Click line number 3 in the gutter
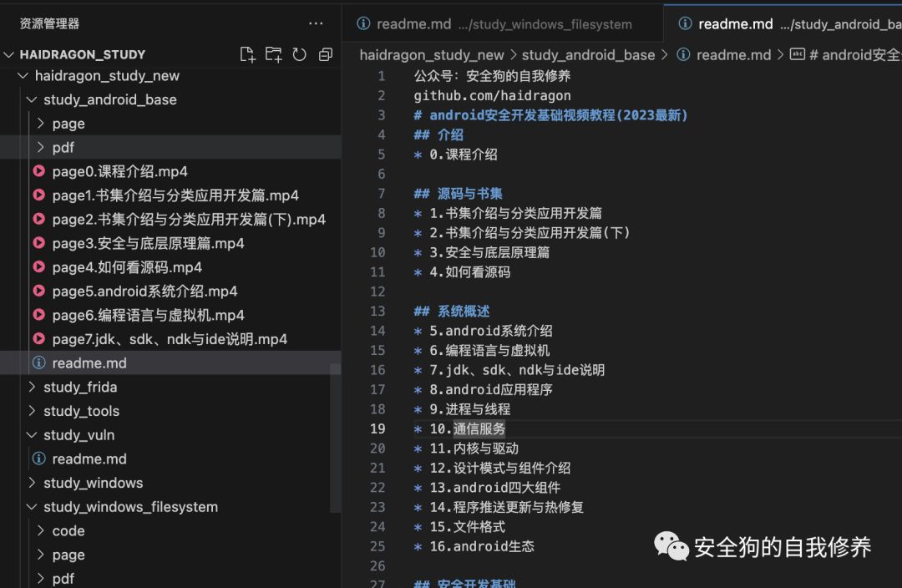 coord(382,115)
